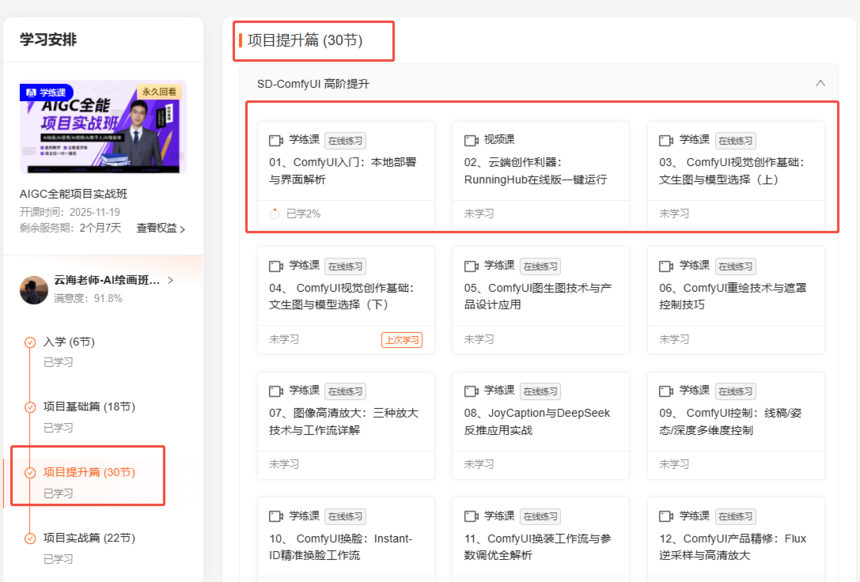Image resolution: width=860 pixels, height=582 pixels.
Task: Select 项目基础篇 (18节) stage in sidebar
Action: (89, 407)
